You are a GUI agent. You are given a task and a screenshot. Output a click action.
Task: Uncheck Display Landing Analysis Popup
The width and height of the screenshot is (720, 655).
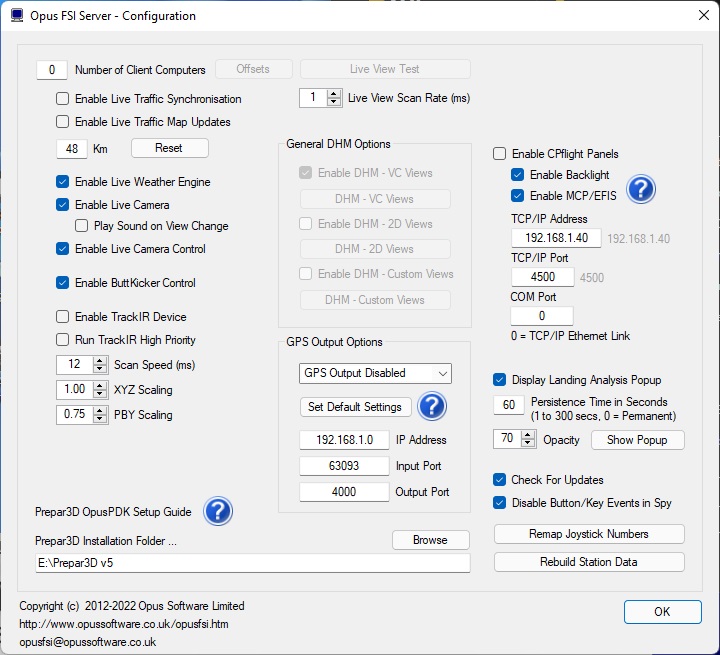(499, 380)
